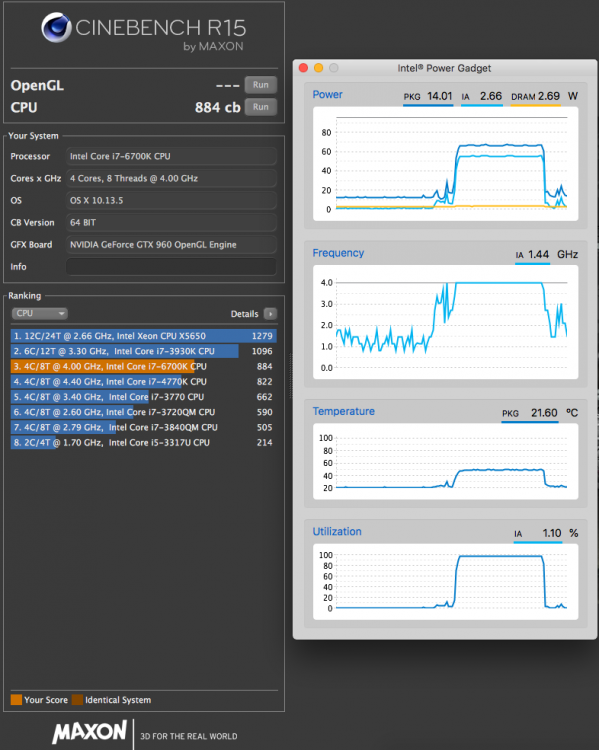Click the Power graph area
The width and height of the screenshot is (599, 750).
445,164
